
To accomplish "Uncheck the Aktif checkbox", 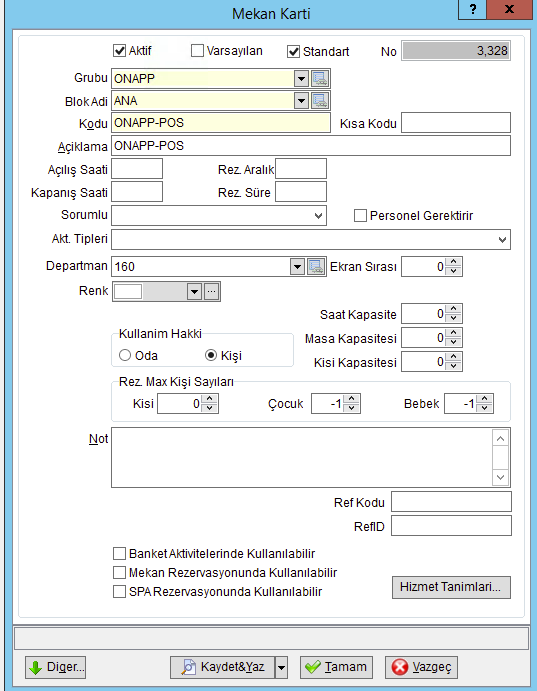I will point(119,50).
